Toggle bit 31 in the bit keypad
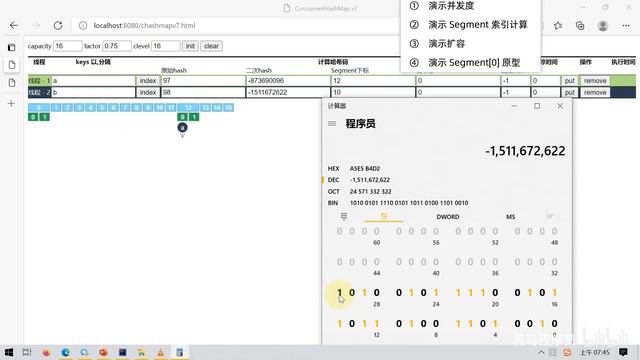 tap(340, 293)
